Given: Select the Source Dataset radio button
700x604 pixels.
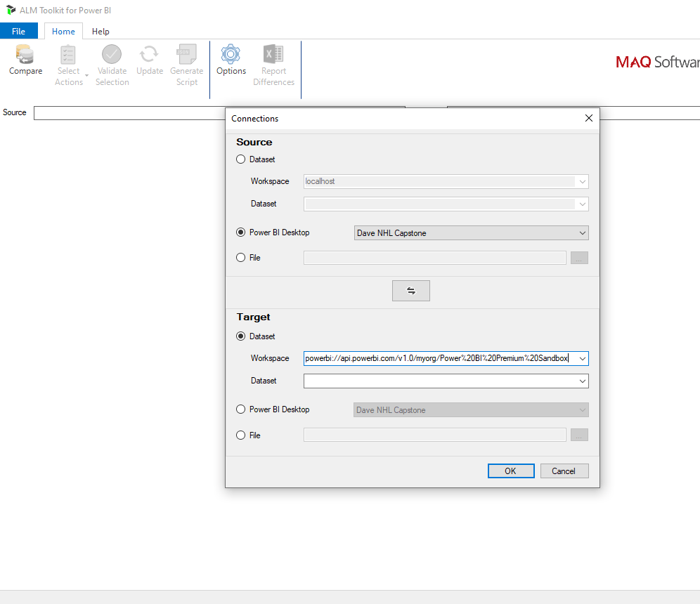Looking at the screenshot, I should point(240,159).
